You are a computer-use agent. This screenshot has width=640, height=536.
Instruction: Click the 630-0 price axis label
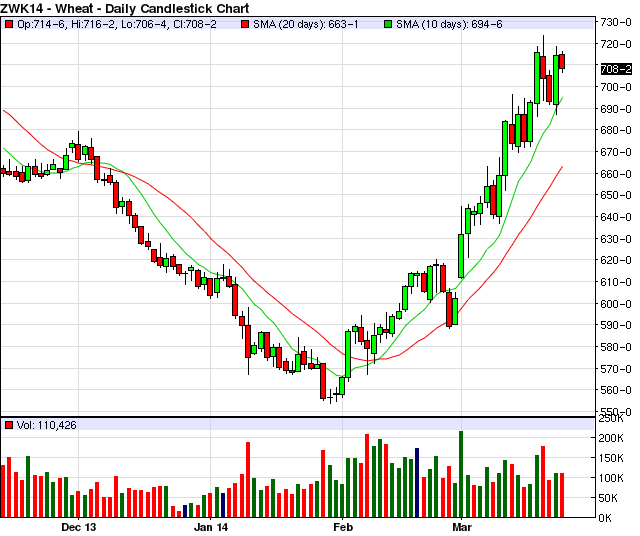click(x=616, y=239)
